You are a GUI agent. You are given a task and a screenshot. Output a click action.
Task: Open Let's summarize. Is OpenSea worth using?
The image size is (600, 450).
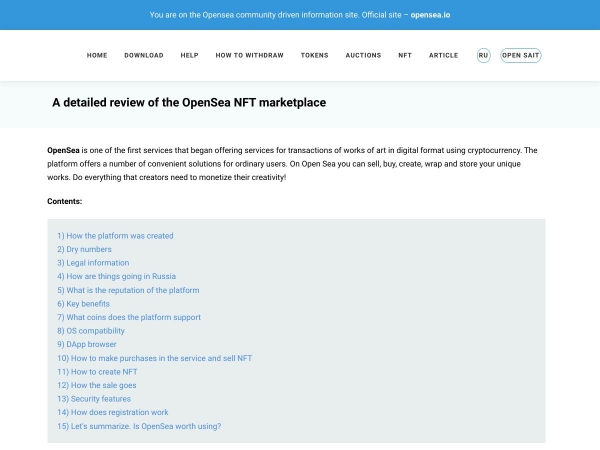point(139,426)
